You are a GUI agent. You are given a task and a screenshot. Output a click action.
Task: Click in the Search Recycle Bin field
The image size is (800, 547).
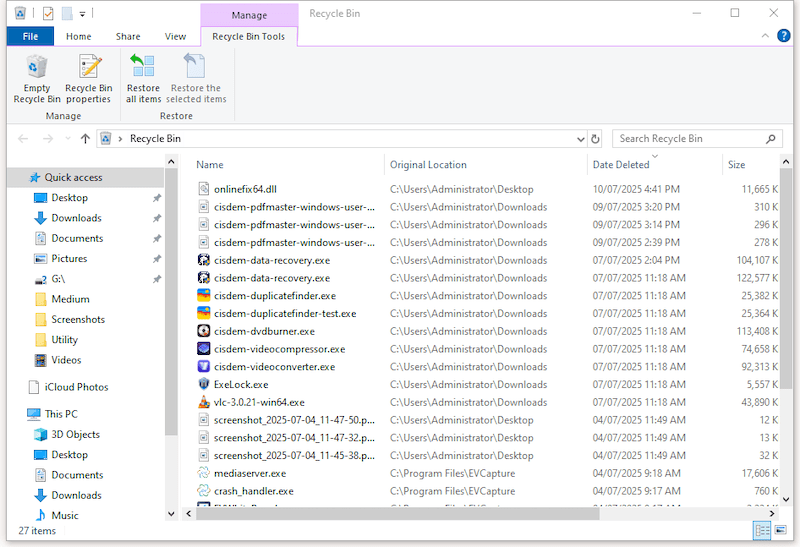tap(690, 139)
